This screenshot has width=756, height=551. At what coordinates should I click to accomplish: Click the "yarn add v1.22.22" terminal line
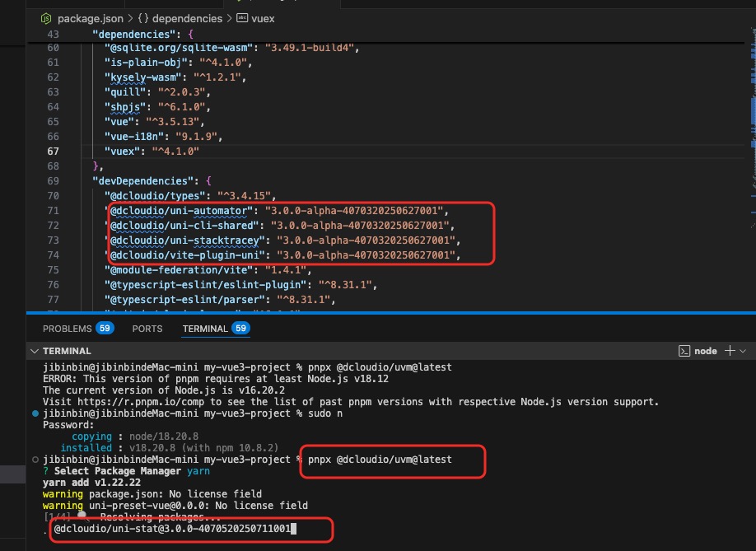[91, 483]
